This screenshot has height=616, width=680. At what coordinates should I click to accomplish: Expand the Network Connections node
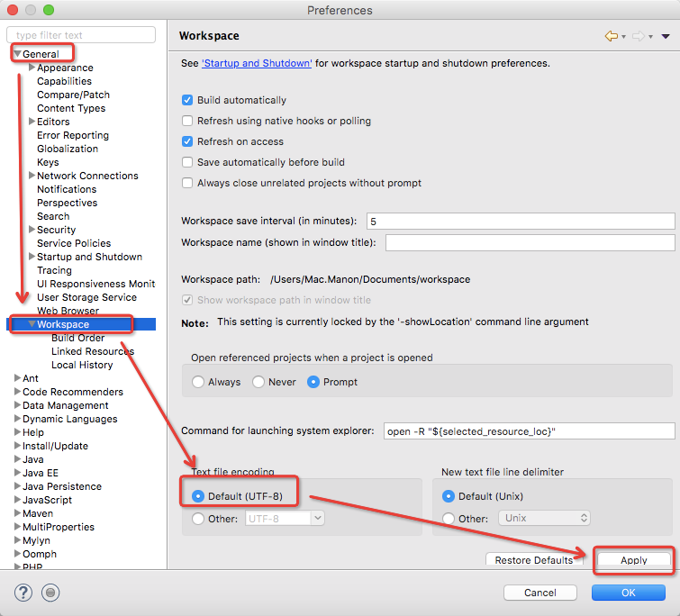coord(32,176)
